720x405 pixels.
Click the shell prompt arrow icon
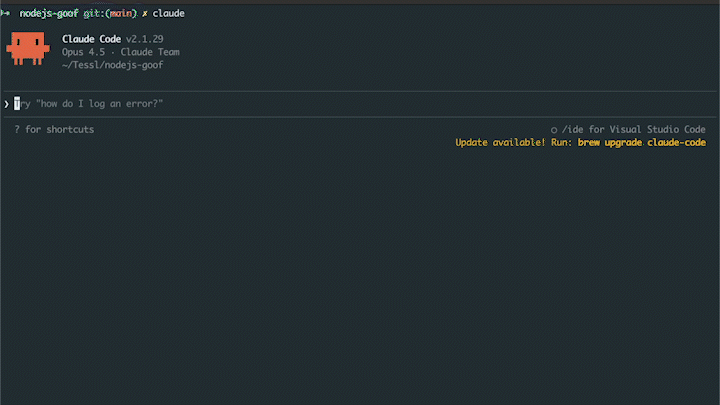(6, 13)
